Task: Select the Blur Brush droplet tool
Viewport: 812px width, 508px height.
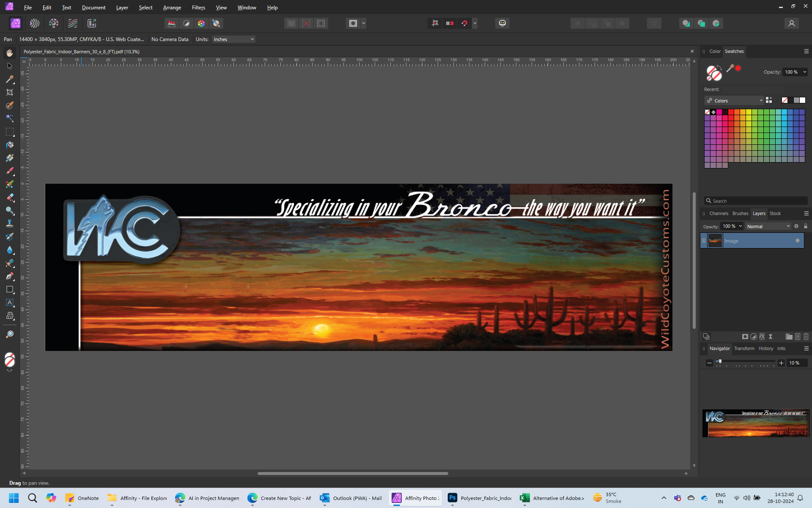Action: (10, 250)
